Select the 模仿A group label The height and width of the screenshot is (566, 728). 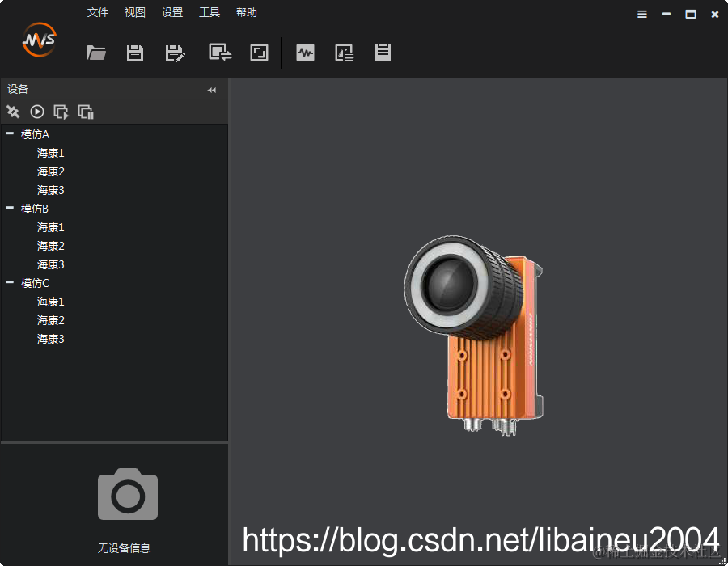[35, 134]
